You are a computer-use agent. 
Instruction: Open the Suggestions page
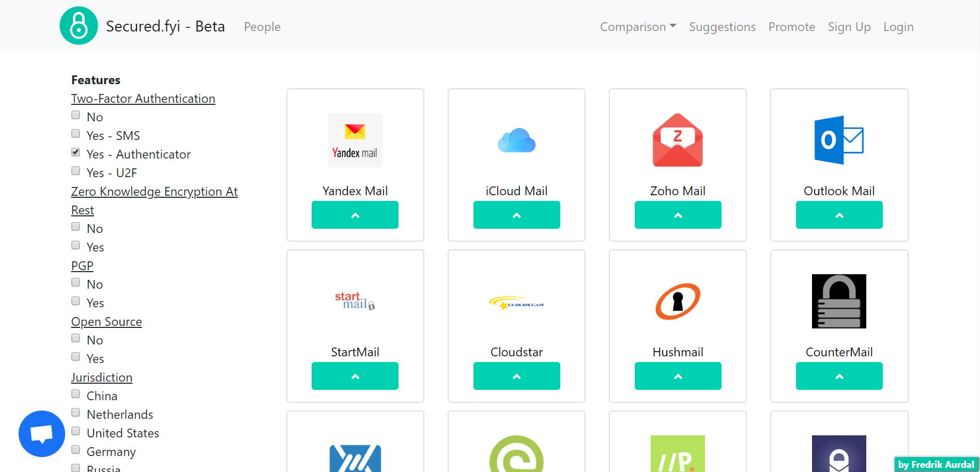coord(722,26)
